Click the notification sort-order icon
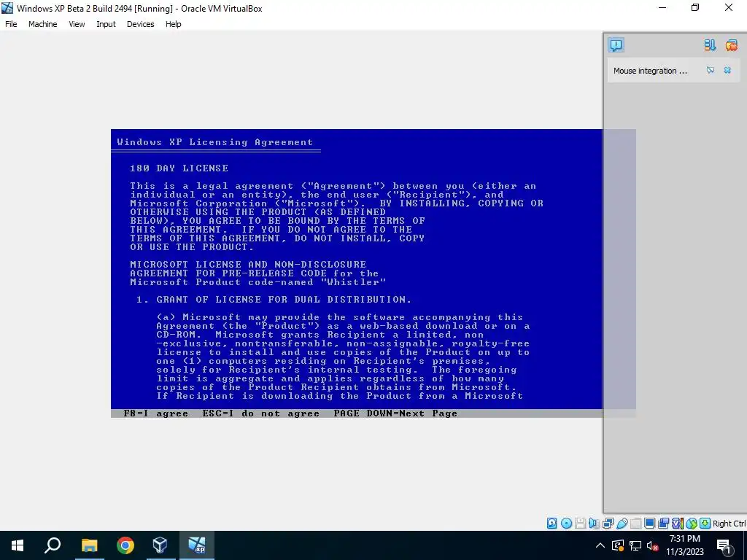Viewport: 747px width, 560px height. click(x=710, y=45)
